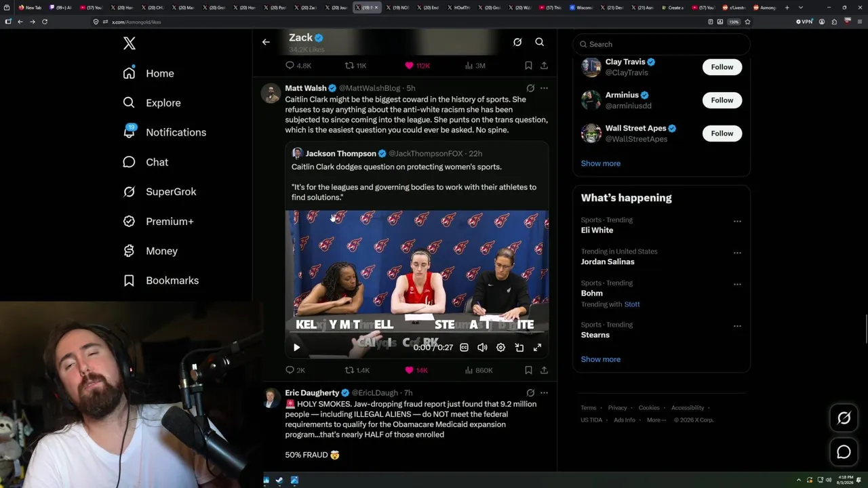The height and width of the screenshot is (488, 868).
Task: Open the Privacy footer link
Action: pos(618,408)
